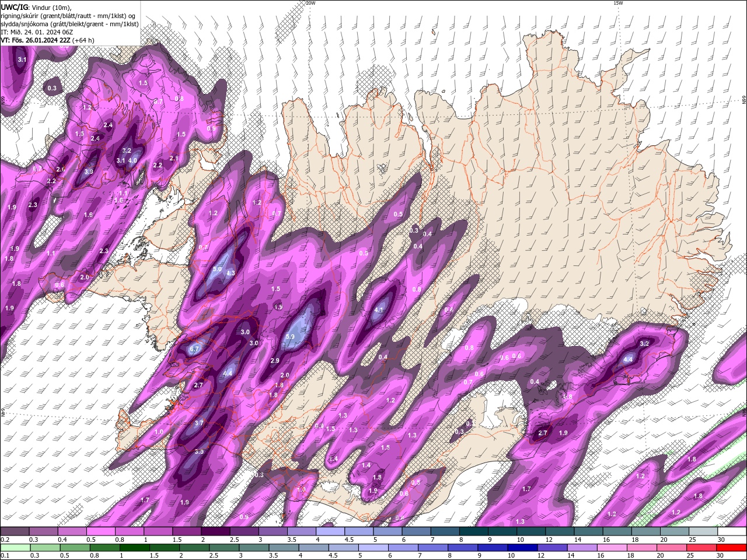This screenshot has height=560, width=747.
Task: Pick the white 30 mm snow legend swatch
Action: coord(731,531)
